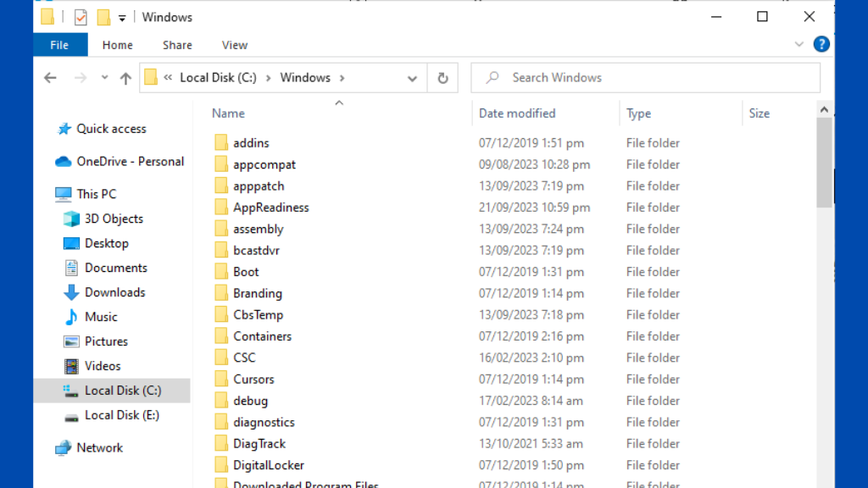Switch to the Home ribbon tab
Image resolution: width=868 pixels, height=488 pixels.
(117, 45)
